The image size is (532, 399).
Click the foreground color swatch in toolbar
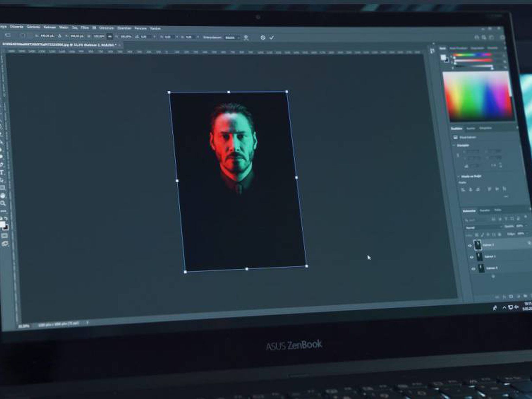pos(2,224)
